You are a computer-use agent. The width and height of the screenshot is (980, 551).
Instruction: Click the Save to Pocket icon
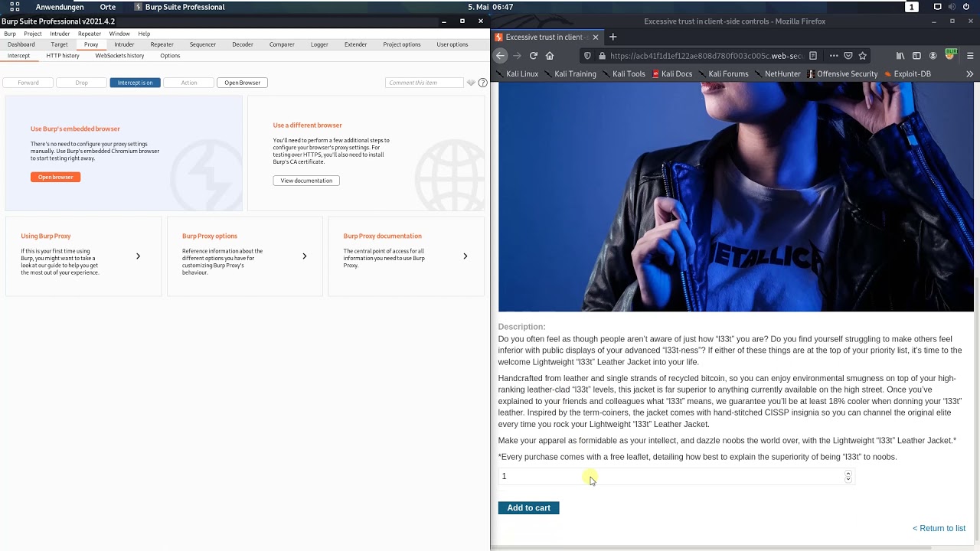click(848, 56)
